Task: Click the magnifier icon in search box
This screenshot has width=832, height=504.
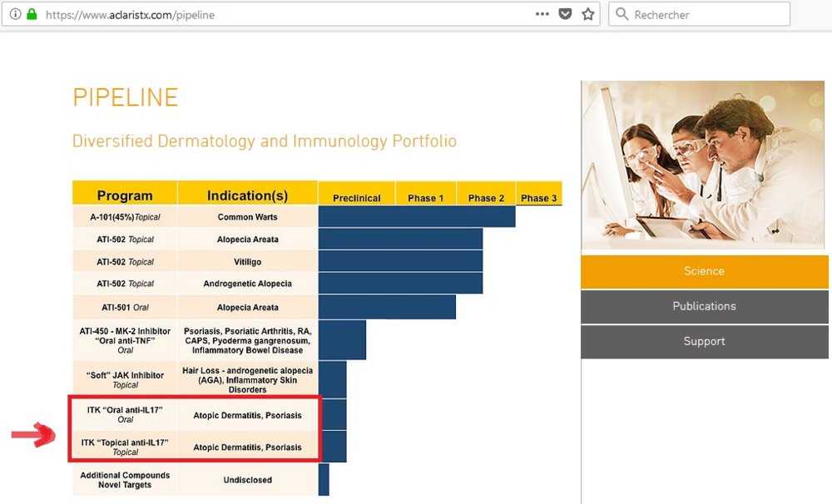Action: click(622, 14)
